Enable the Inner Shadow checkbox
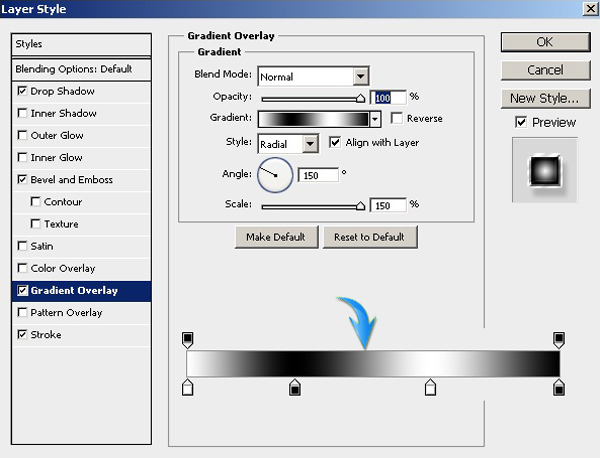600x458 pixels. click(x=23, y=113)
